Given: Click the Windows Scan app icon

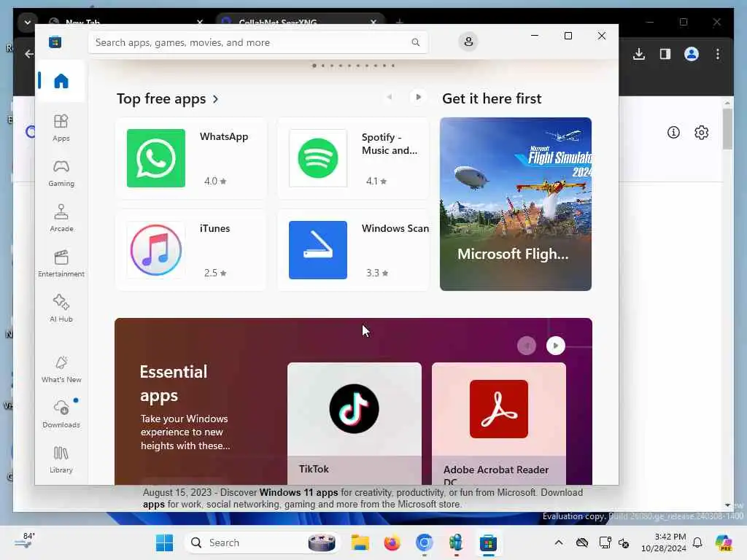Looking at the screenshot, I should click(318, 250).
